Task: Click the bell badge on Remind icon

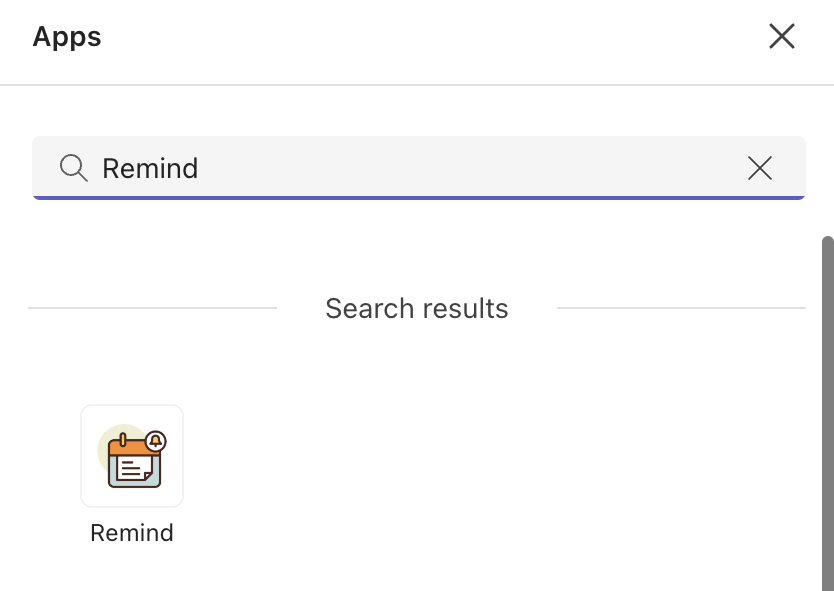Action: pos(155,438)
